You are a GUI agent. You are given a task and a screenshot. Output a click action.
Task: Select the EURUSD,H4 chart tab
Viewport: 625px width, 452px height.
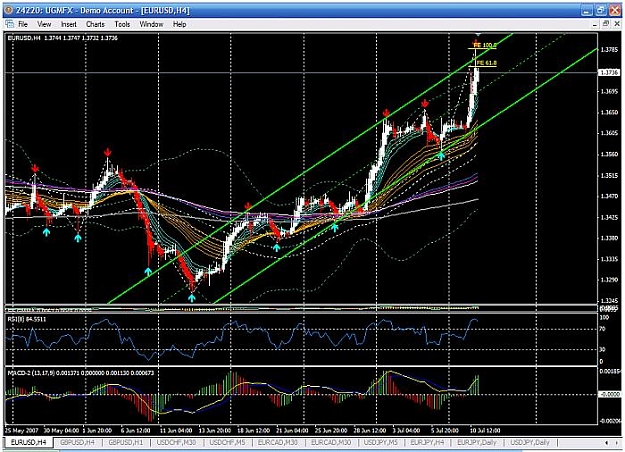click(x=29, y=442)
